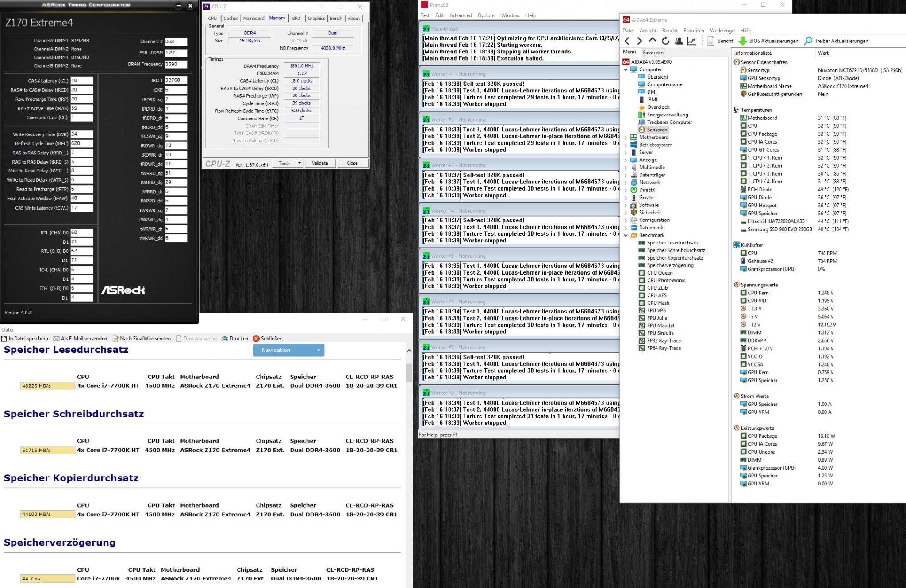
Task: Open the CPU-Z Tools dropdown arrow
Action: pyautogui.click(x=299, y=164)
